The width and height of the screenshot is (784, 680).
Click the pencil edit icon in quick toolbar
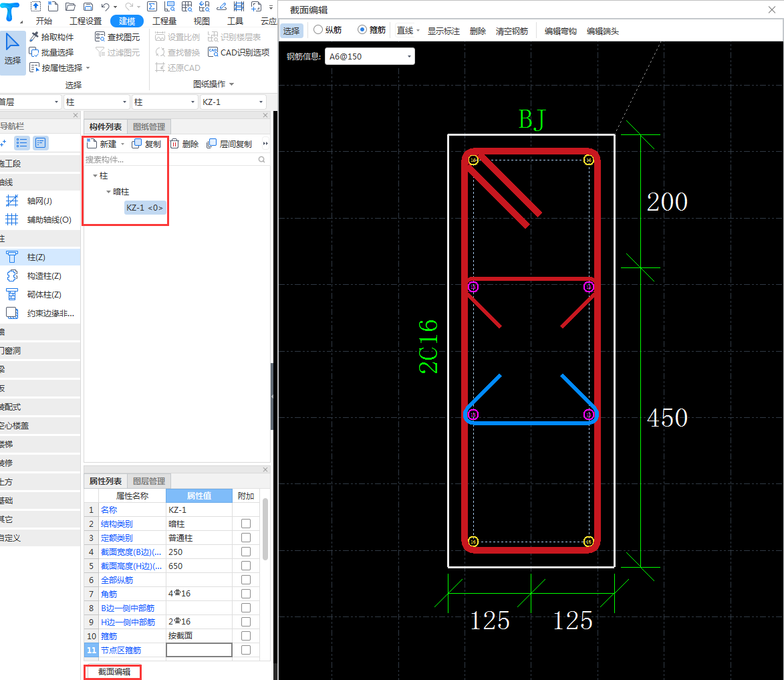pos(221,7)
